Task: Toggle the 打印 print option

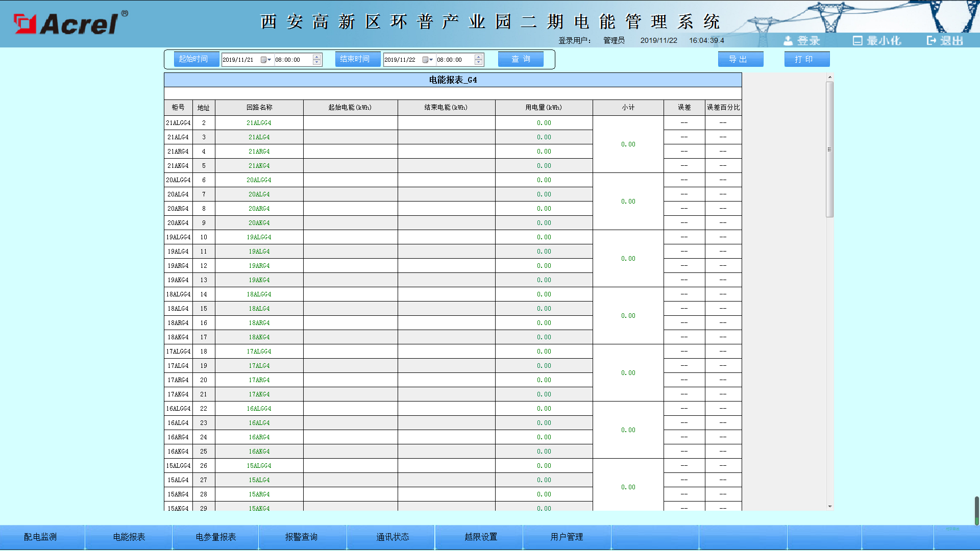Action: (x=806, y=59)
